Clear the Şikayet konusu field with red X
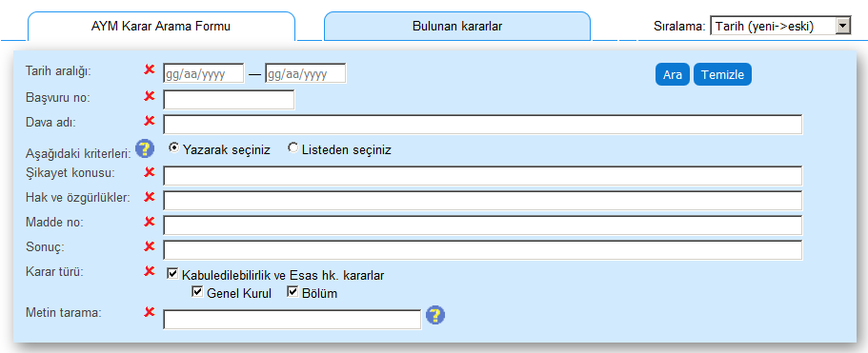This screenshot has width=868, height=353. 149,172
